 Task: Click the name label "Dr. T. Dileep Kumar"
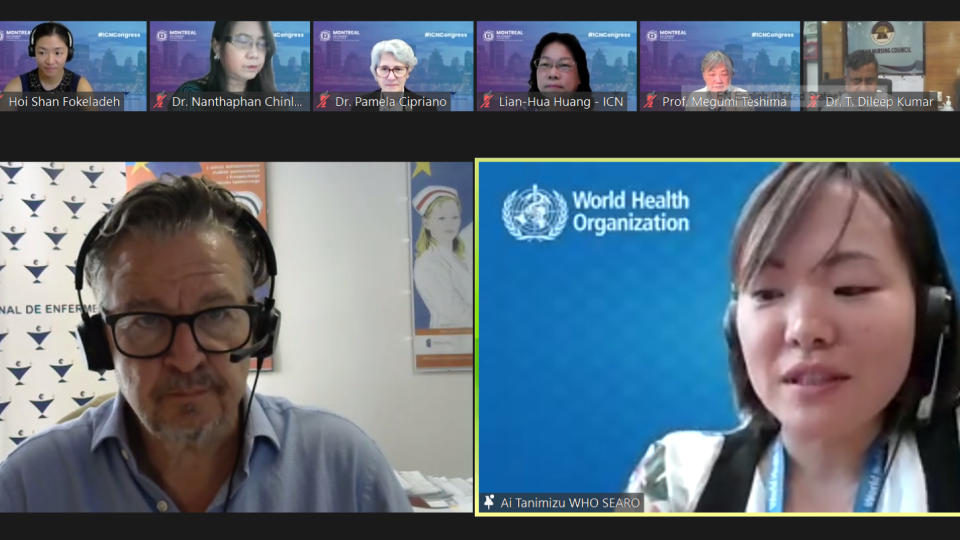coord(879,102)
